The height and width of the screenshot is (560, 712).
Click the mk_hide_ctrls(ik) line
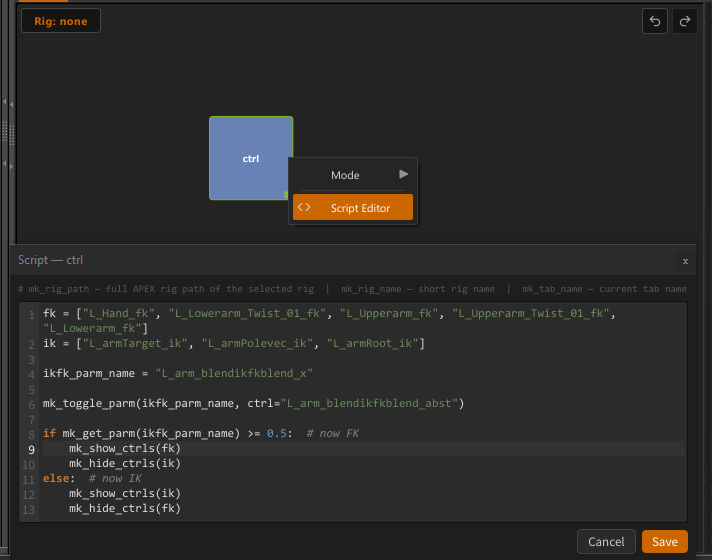[125, 463]
